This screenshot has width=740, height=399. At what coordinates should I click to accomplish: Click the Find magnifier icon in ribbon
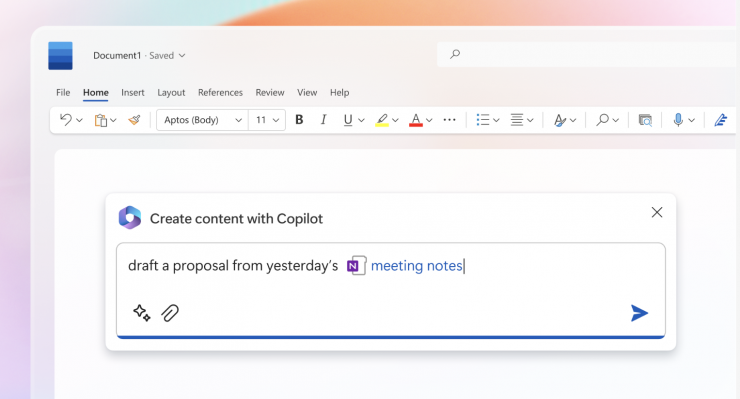pos(602,120)
